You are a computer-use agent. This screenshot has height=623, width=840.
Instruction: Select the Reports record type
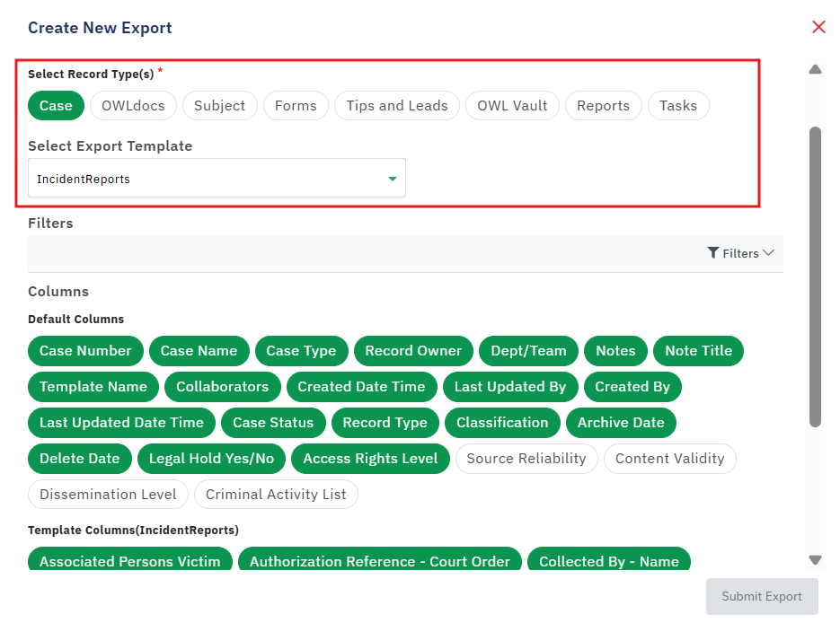tap(603, 105)
